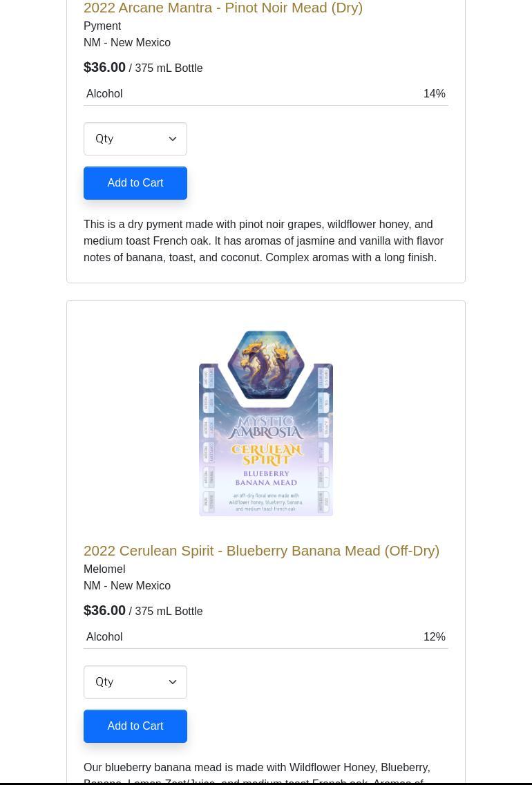The height and width of the screenshot is (785, 532).
Task: Open the 2022 Arcane Mantra Pinot Noir Mead link
Action: 222,8
